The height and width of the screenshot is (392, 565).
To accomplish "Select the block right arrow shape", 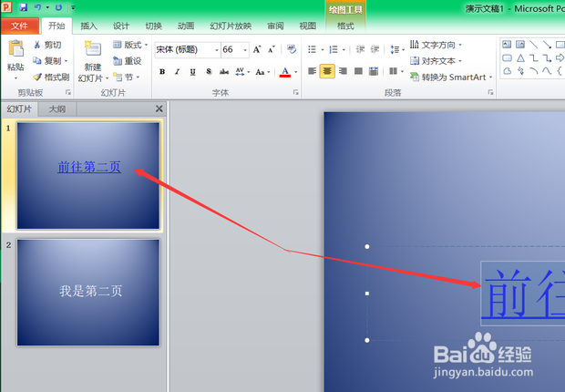I will coord(560,57).
